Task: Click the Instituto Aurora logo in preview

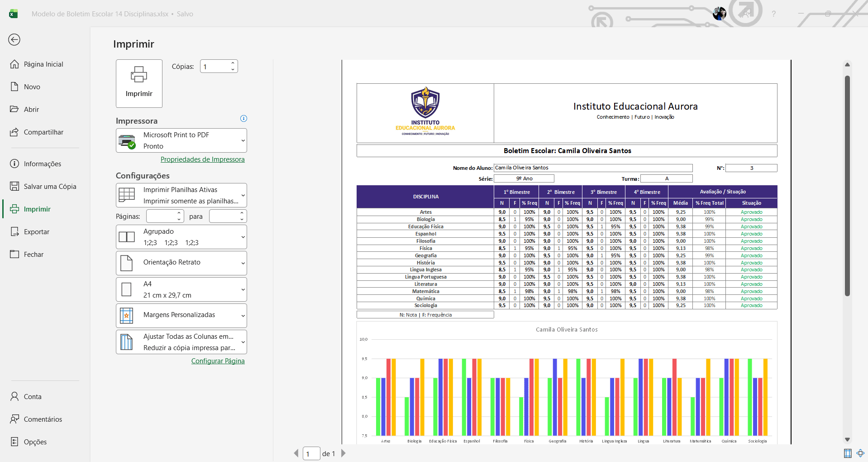Action: point(425,111)
